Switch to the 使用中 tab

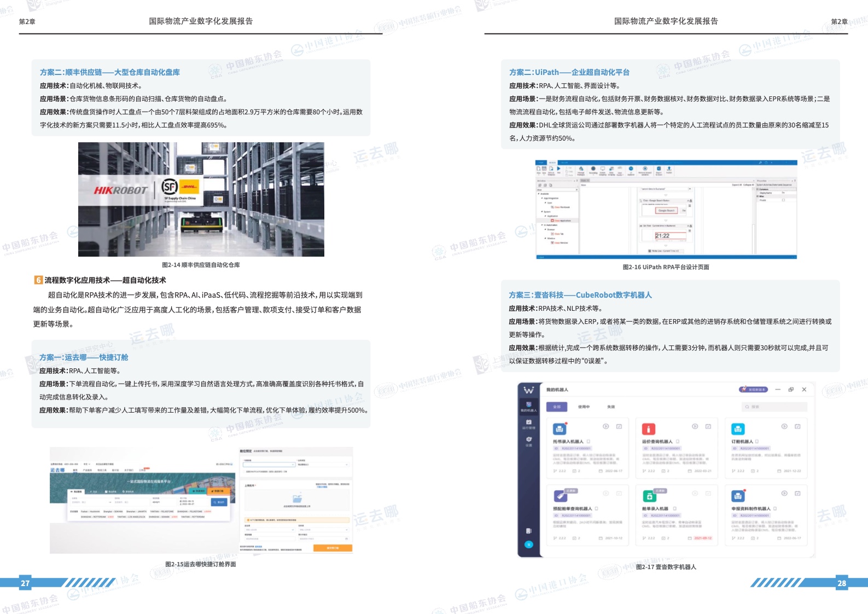584,407
